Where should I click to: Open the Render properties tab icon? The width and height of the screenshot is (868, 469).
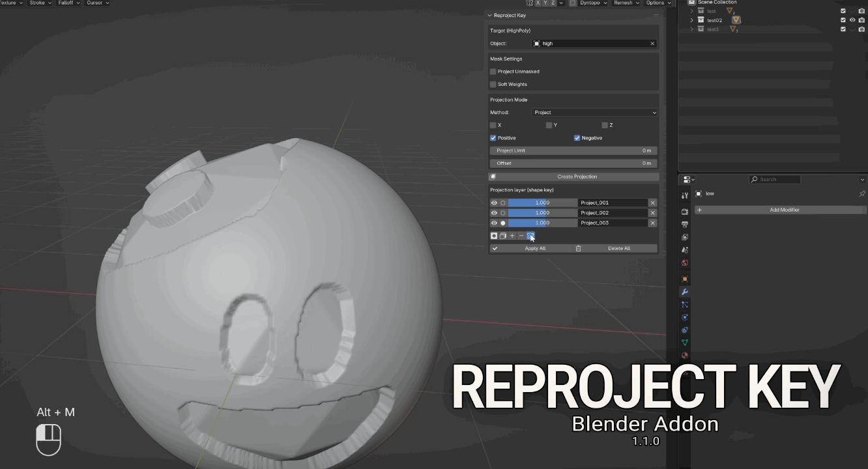(x=685, y=212)
